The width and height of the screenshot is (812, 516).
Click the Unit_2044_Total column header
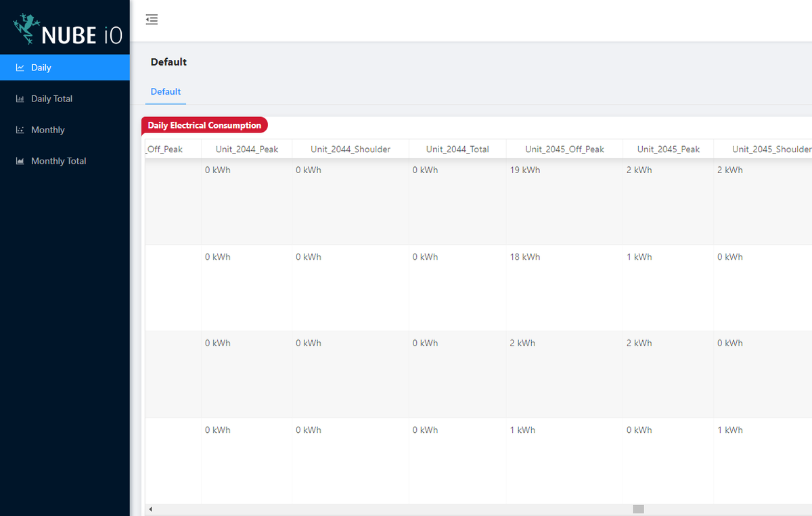coord(457,149)
